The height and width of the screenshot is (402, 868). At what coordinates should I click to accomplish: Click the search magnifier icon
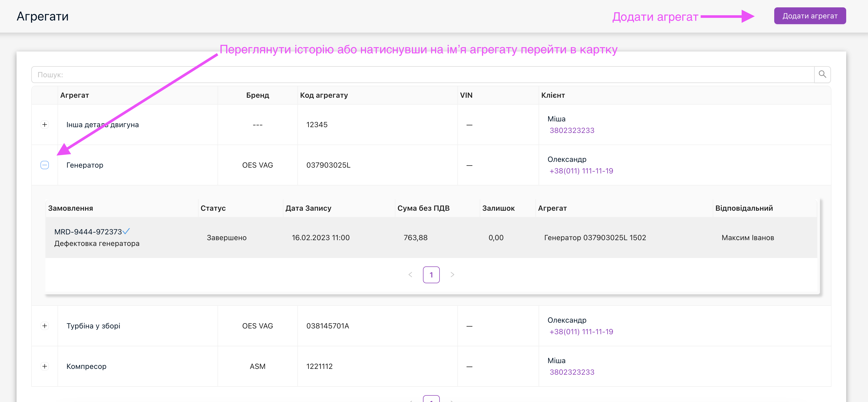(x=822, y=74)
